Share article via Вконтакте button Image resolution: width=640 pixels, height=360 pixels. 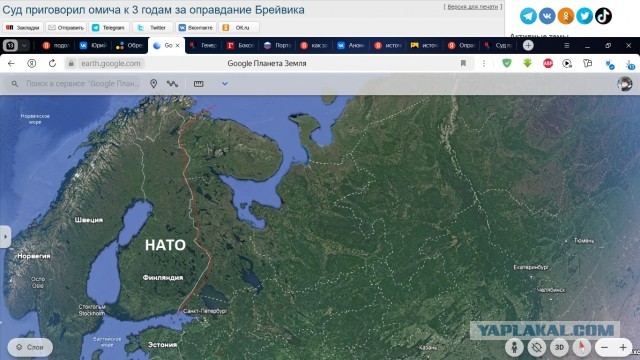[196, 27]
